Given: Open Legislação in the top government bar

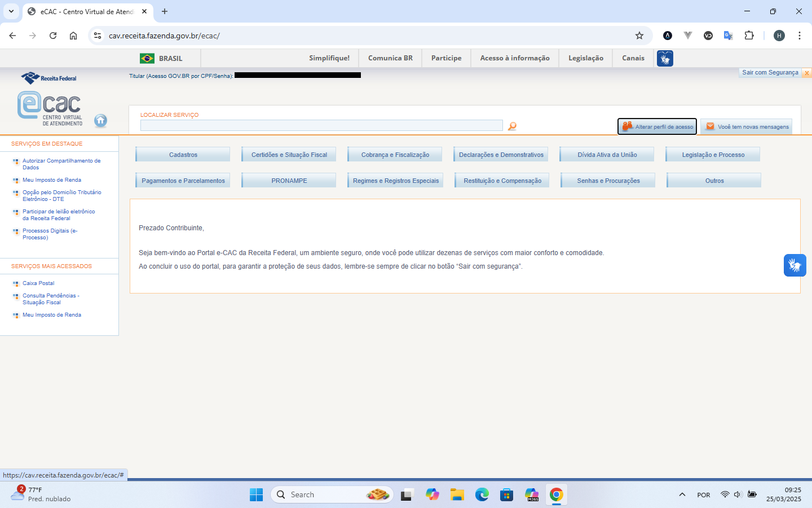Looking at the screenshot, I should coord(585,58).
